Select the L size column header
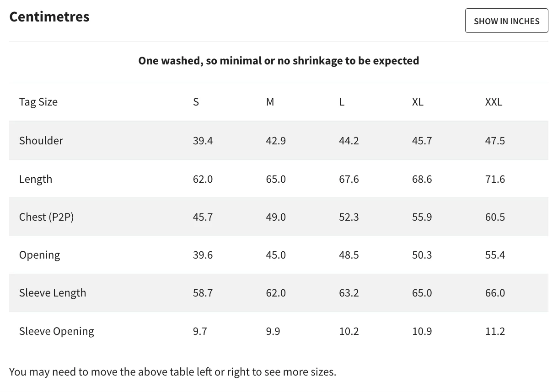 click(342, 102)
